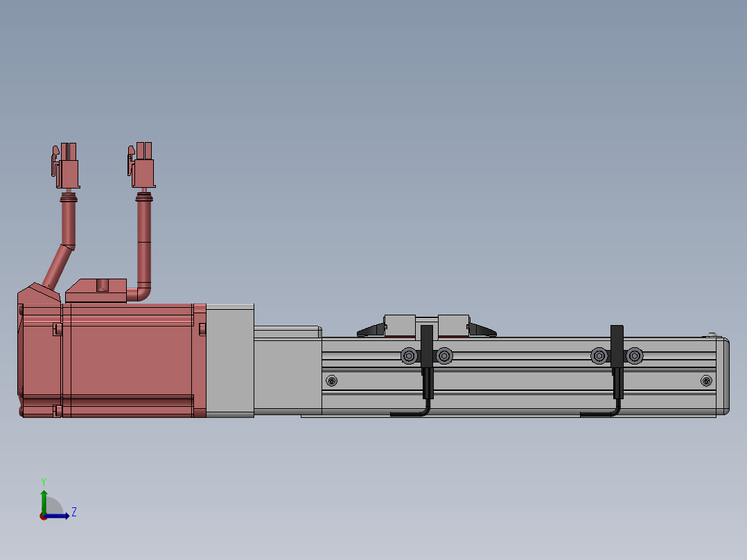Click the bolt right of the right sensor
The width and height of the screenshot is (747, 560).
tap(634, 356)
